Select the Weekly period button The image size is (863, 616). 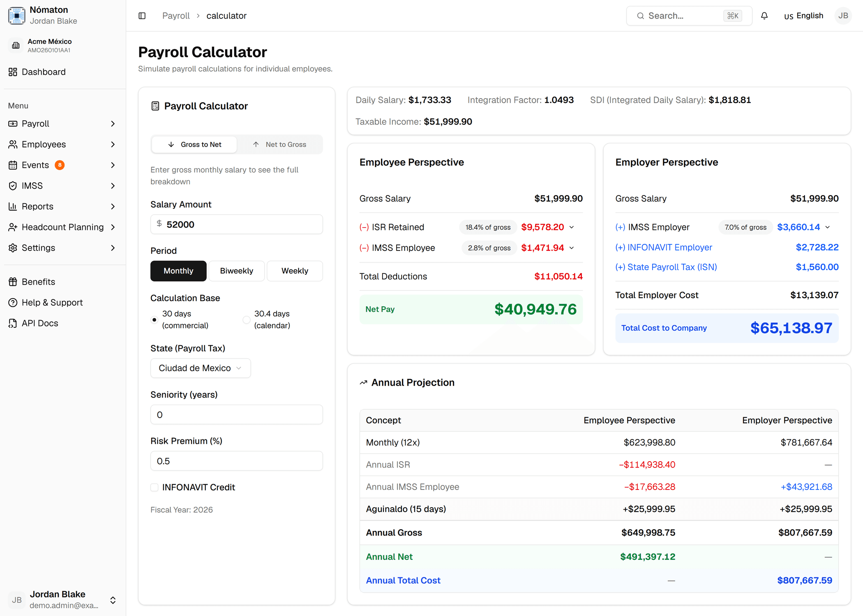coord(295,271)
